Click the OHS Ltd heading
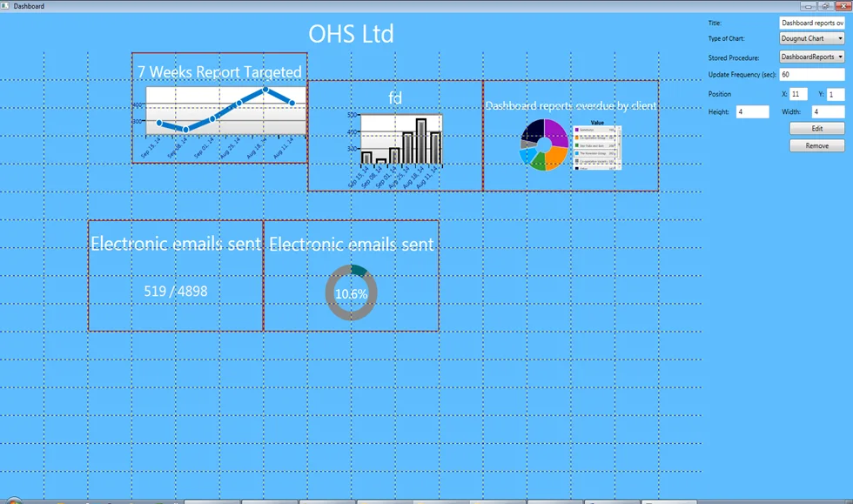This screenshot has width=853, height=504. [x=351, y=34]
